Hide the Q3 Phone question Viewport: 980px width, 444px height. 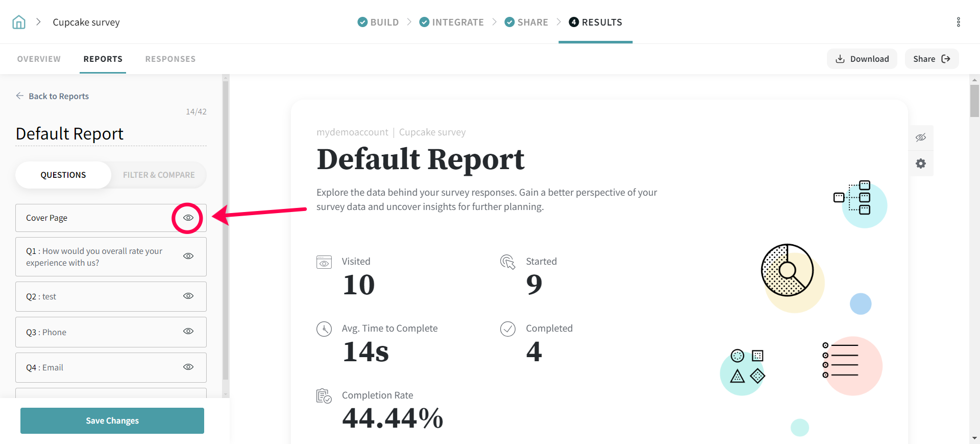coord(188,332)
